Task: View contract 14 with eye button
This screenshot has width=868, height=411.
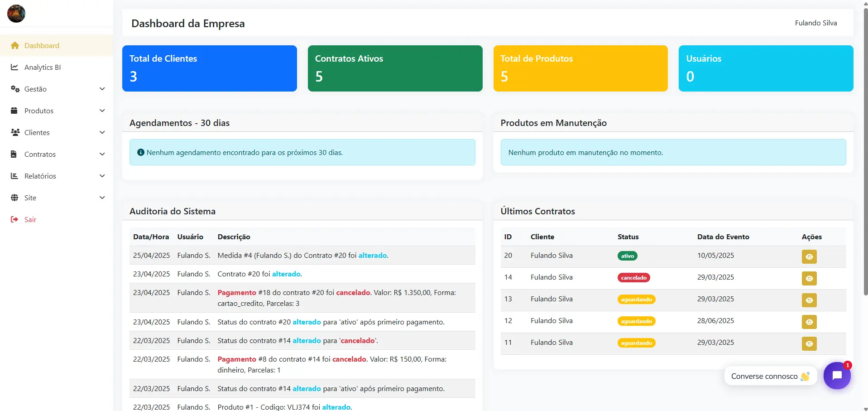Action: click(809, 278)
